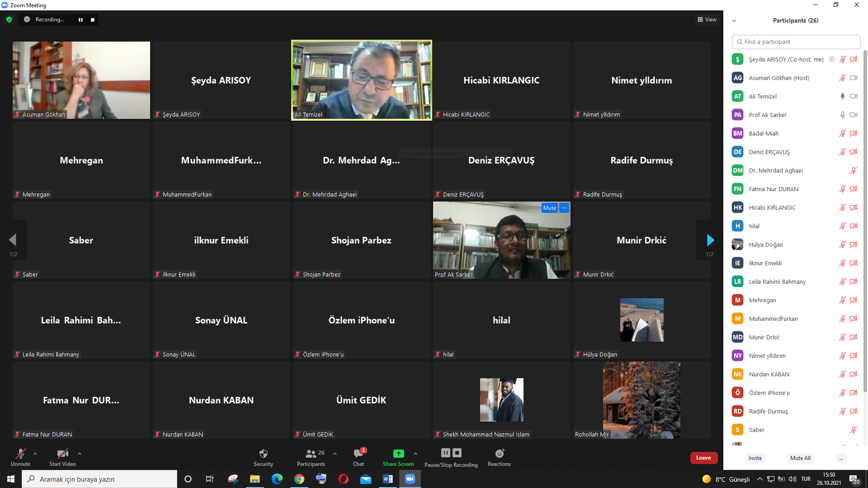Toggle Ali Temizel's microphone in participants list
The image size is (868, 488).
pos(842,96)
